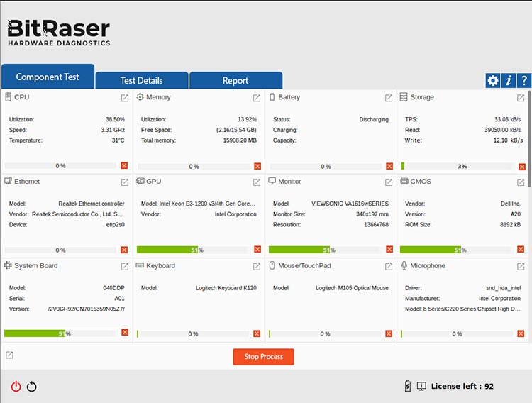This screenshot has height=403, width=532.
Task: Open the settings gear icon
Action: [x=492, y=81]
